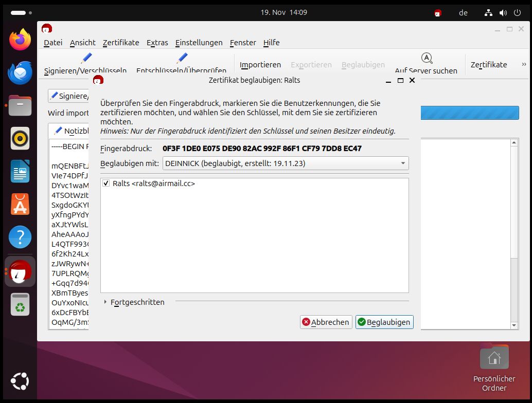Open the Einstellungen menu
532x403 pixels.
[199, 43]
